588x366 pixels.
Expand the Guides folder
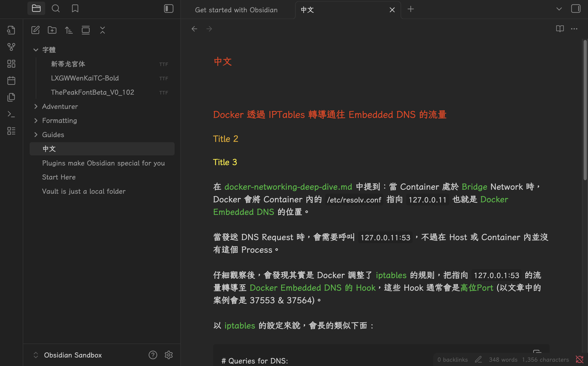(x=36, y=135)
